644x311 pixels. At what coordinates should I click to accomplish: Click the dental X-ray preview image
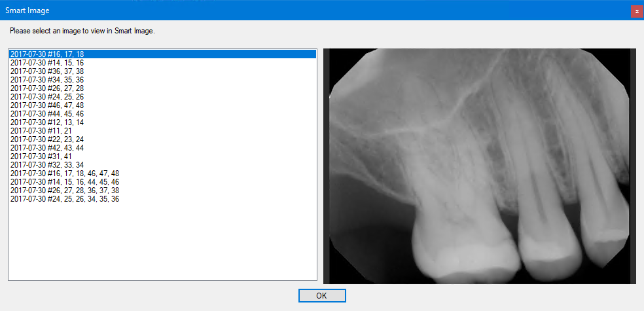point(479,166)
